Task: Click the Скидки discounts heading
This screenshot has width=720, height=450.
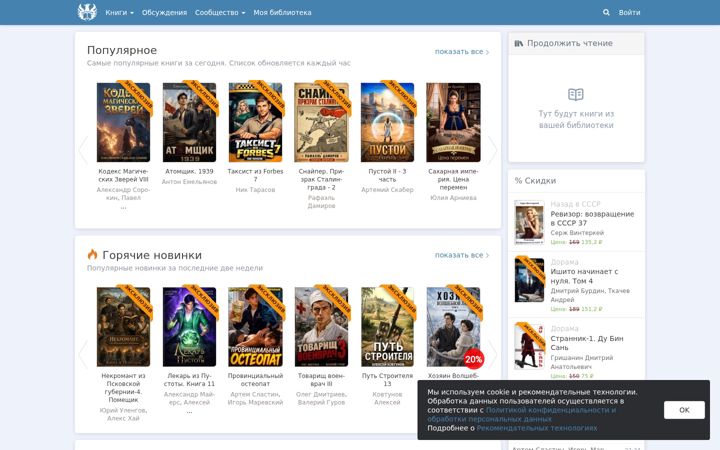Action: click(x=535, y=181)
